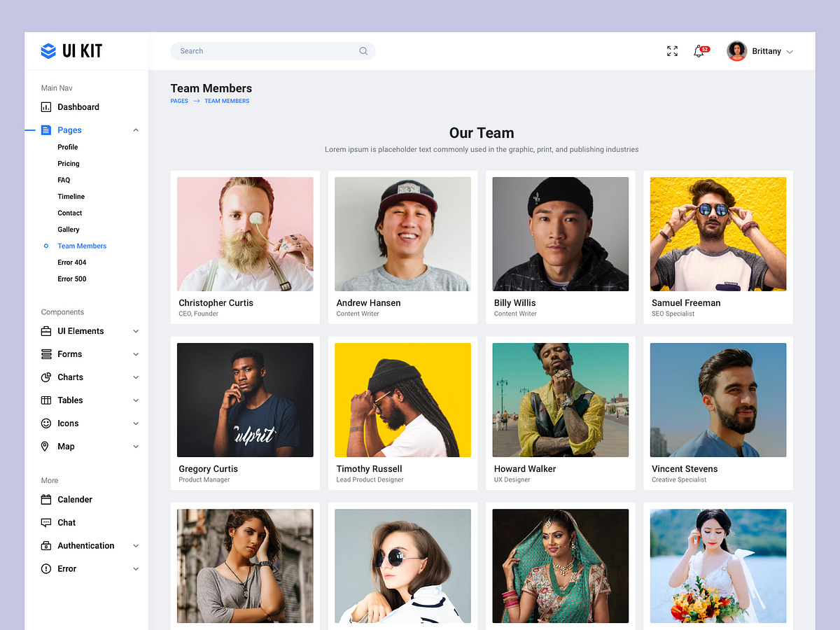Open notifications via the bell icon

point(699,51)
